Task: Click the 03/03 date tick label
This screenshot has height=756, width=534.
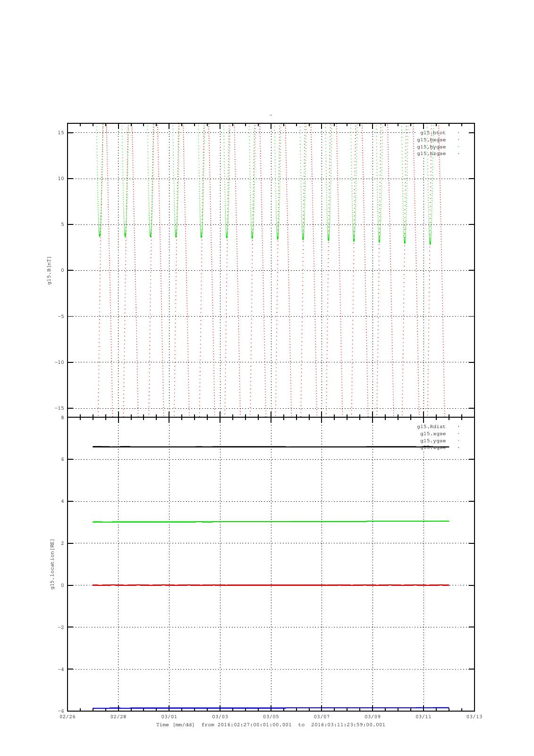Action: [220, 717]
